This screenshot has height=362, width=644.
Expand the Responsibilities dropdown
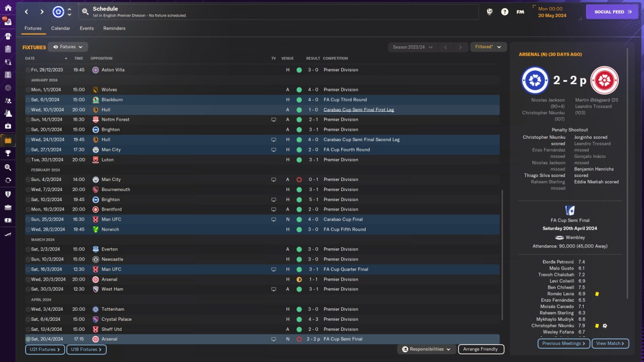click(426, 349)
